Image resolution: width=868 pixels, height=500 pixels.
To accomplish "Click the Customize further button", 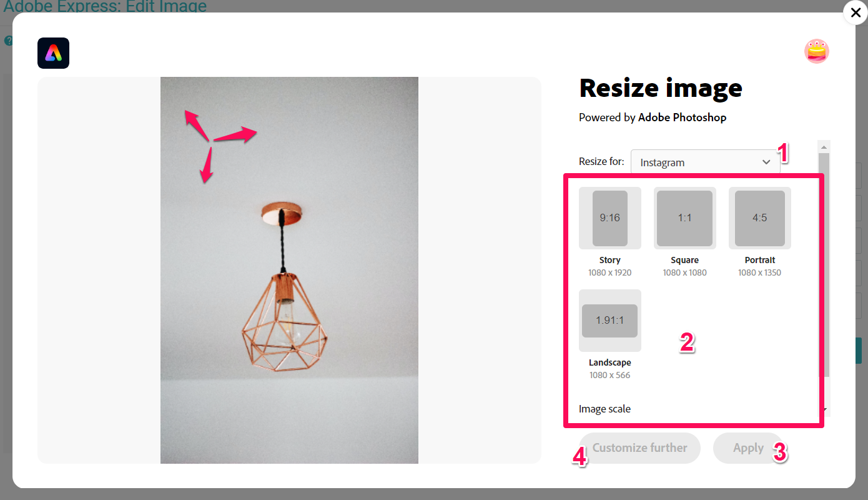I will 639,448.
